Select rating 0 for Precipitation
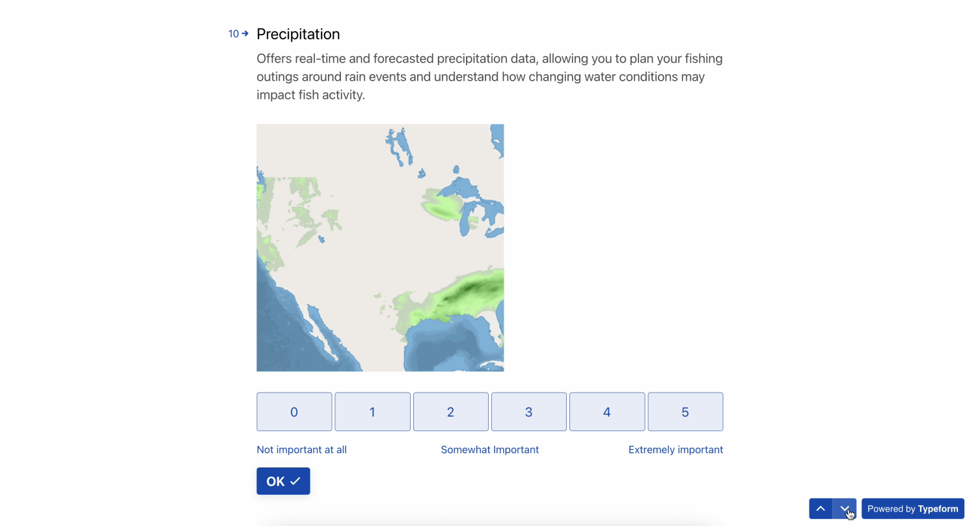The width and height of the screenshot is (980, 526). click(x=294, y=411)
